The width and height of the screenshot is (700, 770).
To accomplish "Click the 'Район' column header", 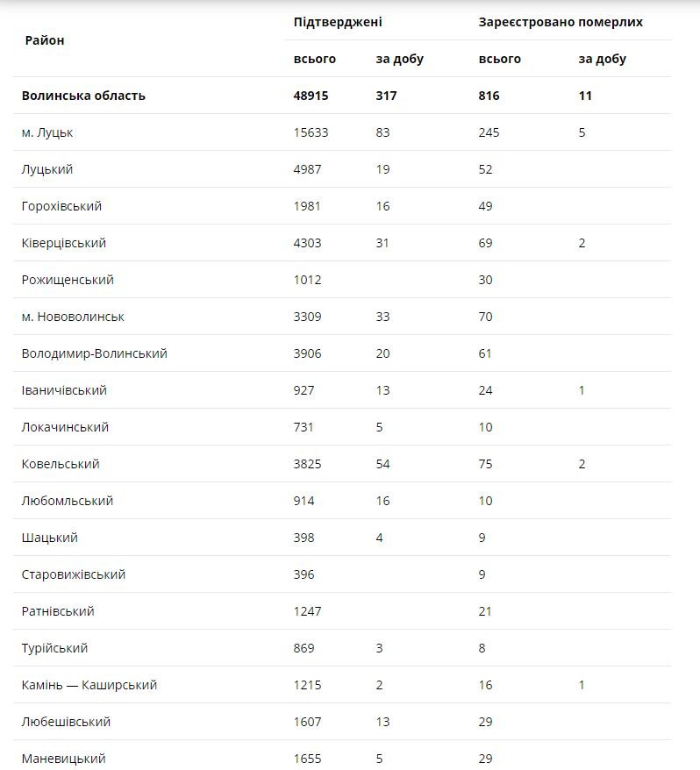I will tap(45, 40).
